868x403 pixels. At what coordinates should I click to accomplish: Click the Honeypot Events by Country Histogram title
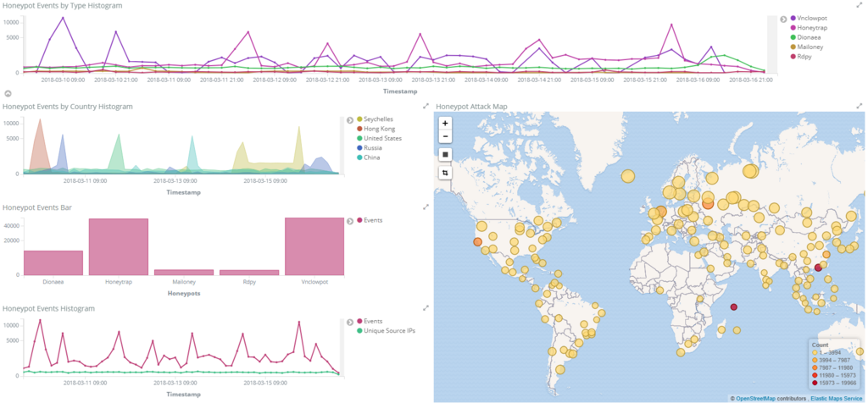point(68,106)
